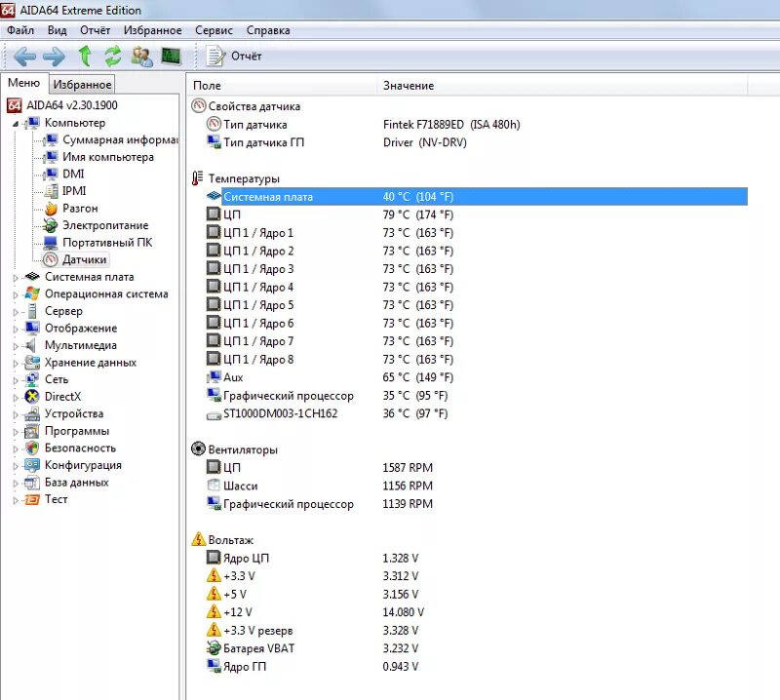Click the AIDA64 v2.30.1900 root icon

click(x=14, y=105)
